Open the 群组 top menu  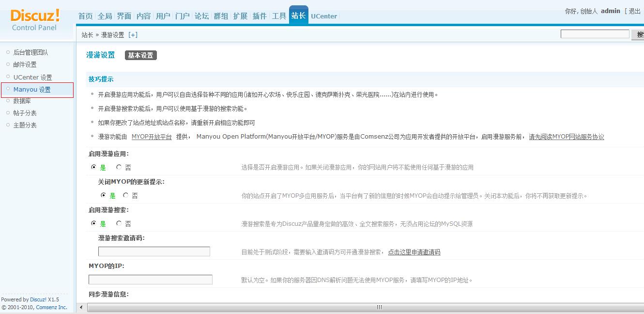(221, 16)
